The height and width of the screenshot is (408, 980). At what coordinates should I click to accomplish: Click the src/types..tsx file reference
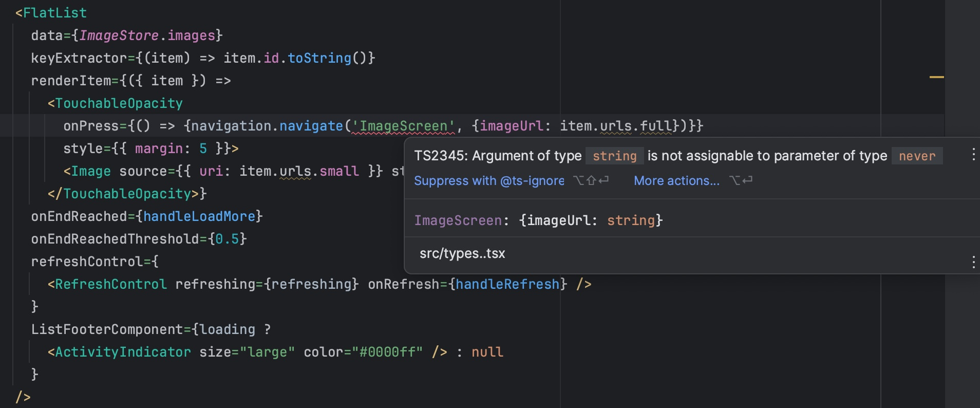(462, 253)
